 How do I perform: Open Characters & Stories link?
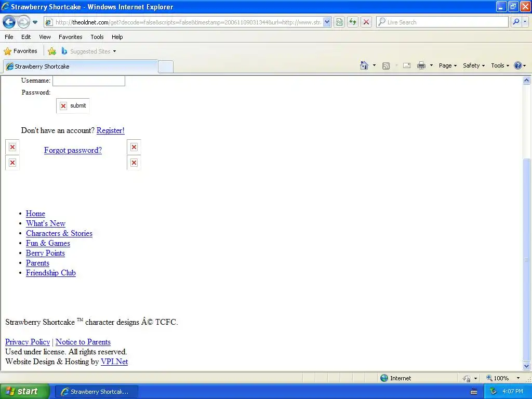pos(59,233)
